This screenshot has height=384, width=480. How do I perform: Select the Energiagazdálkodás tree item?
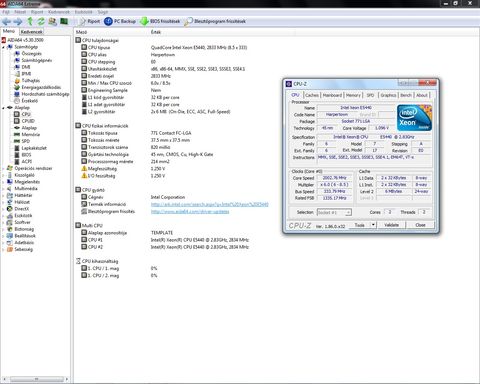(x=41, y=87)
